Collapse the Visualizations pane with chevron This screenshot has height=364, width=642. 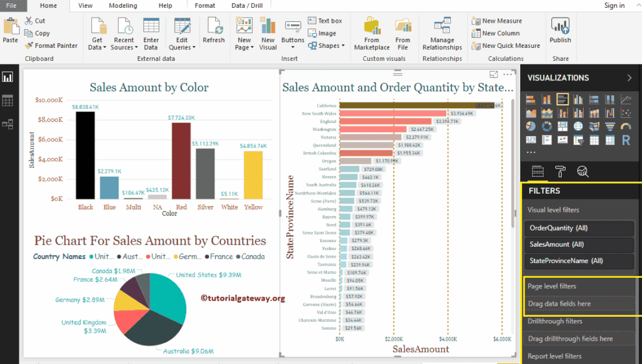pyautogui.click(x=629, y=78)
